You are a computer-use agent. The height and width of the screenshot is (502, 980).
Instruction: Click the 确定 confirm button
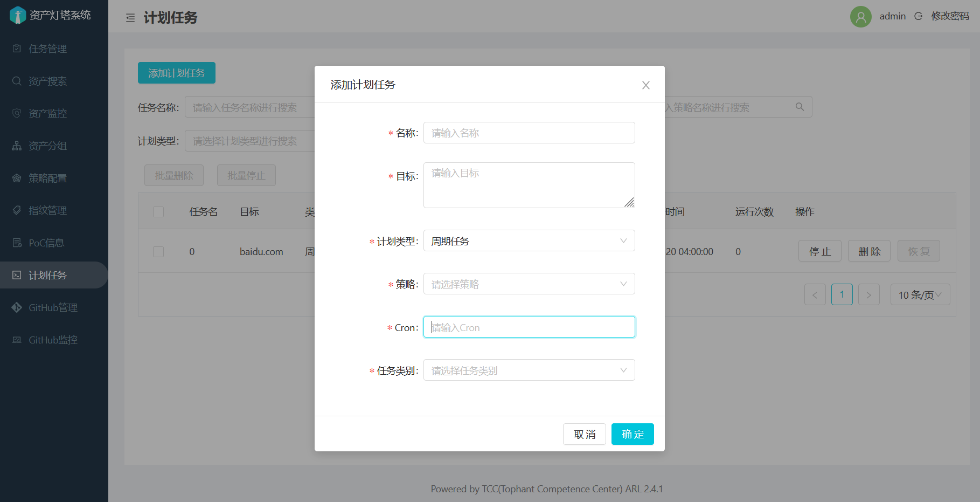tap(633, 434)
